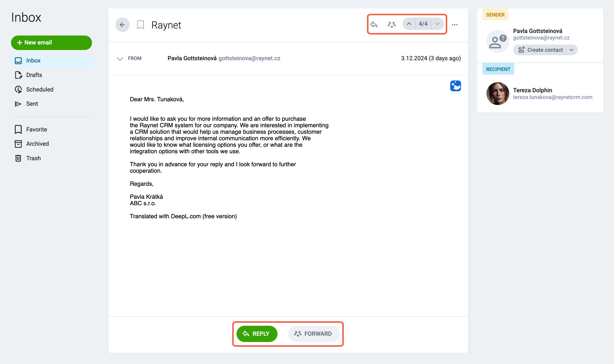Bookmark the Raynet email as favorite
This screenshot has width=614, height=364.
pos(140,25)
